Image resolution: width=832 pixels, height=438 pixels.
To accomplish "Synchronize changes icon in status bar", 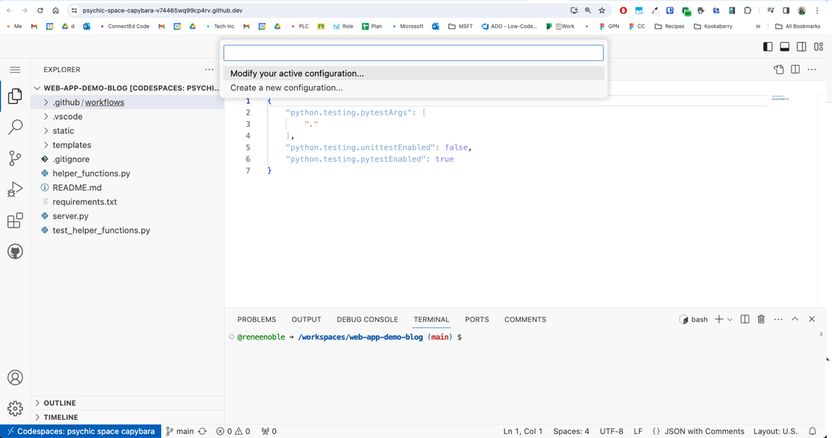I will [x=203, y=431].
